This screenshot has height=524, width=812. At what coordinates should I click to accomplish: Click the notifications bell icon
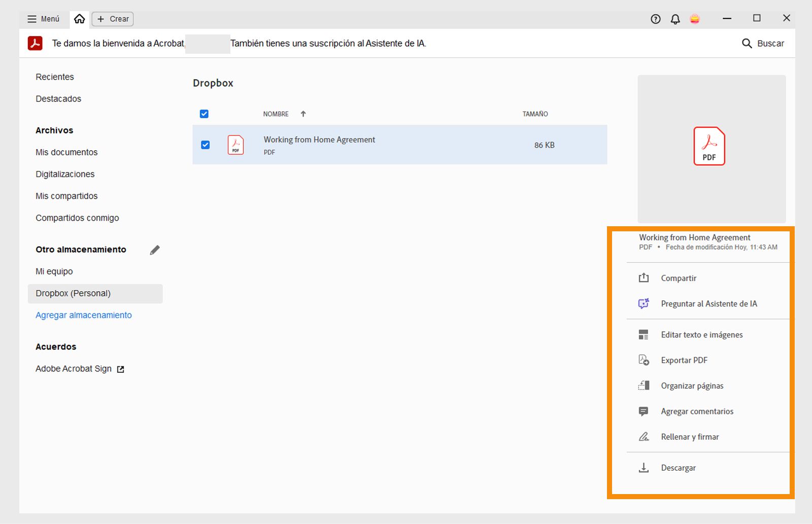675,19
